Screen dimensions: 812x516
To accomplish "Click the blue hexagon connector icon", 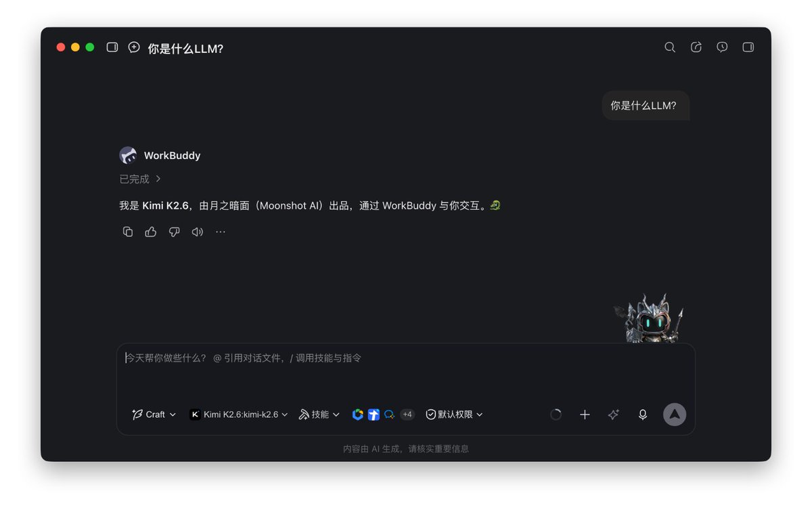I will click(x=358, y=414).
